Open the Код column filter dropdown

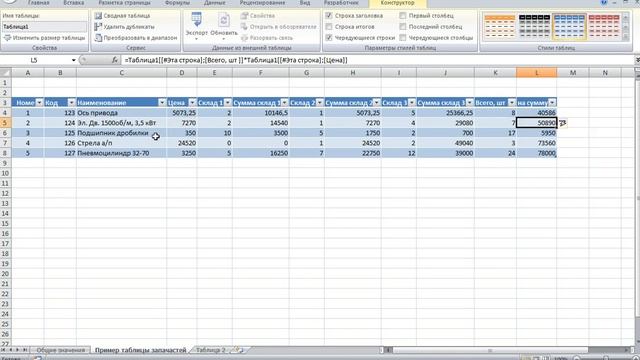click(x=71, y=102)
